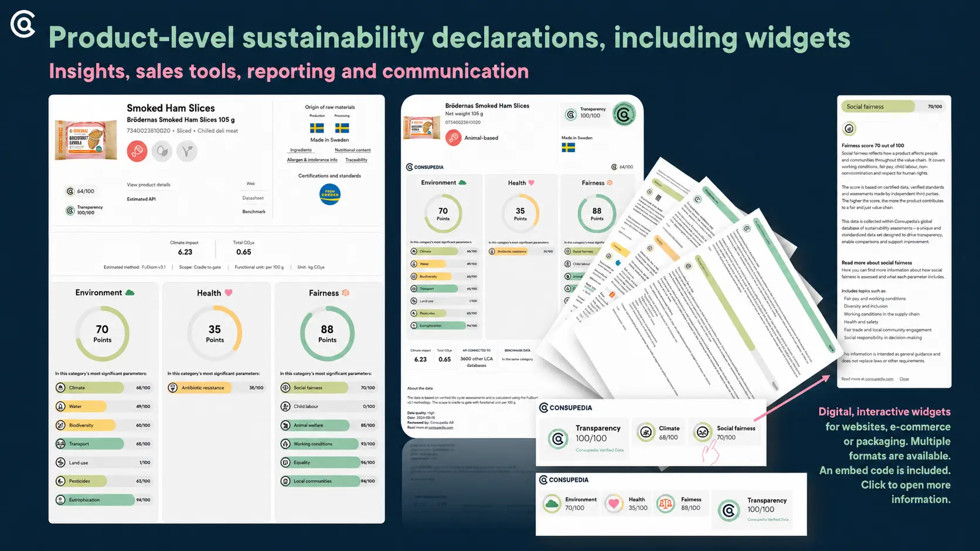Click the Swedish flag under Made in Sweden
This screenshot has height=551, width=980.
click(569, 148)
